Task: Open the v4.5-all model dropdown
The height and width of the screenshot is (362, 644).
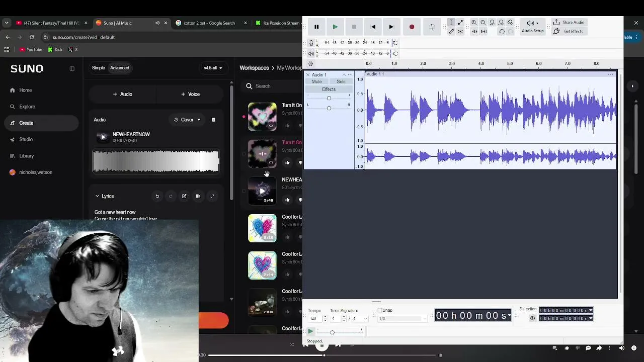Action: tap(213, 68)
